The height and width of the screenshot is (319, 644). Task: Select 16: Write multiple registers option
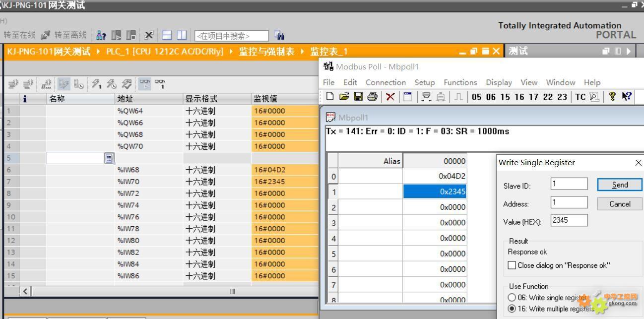click(512, 309)
